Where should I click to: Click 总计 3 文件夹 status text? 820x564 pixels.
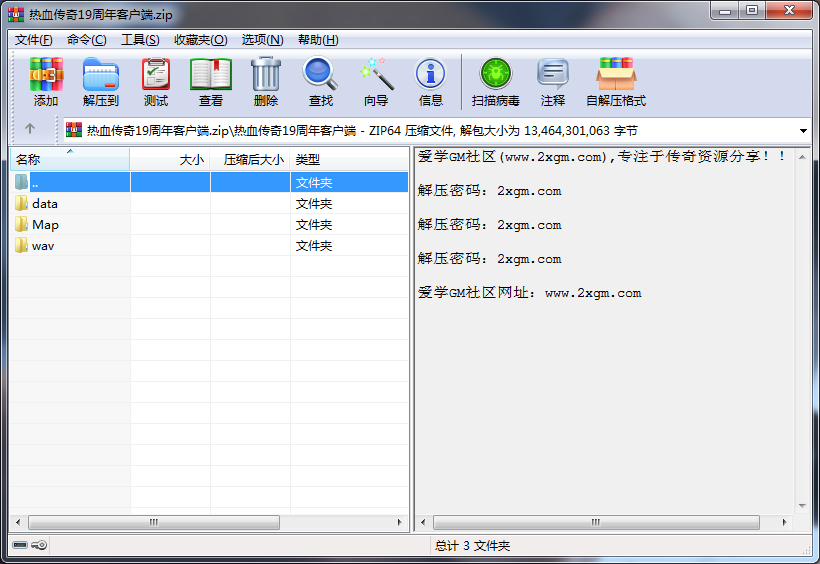click(472, 546)
